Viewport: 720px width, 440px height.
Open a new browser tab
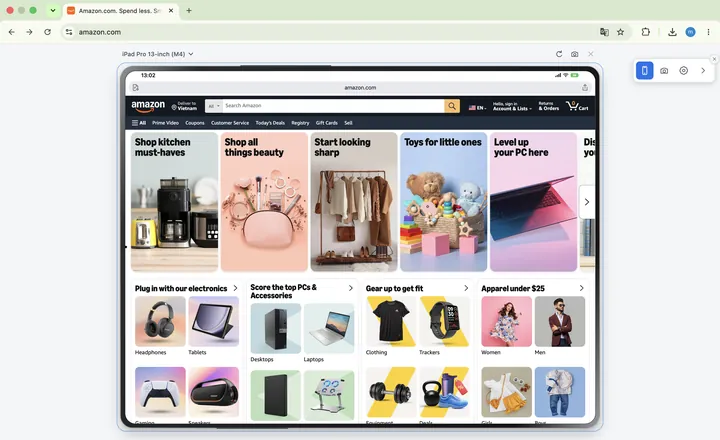click(x=189, y=11)
